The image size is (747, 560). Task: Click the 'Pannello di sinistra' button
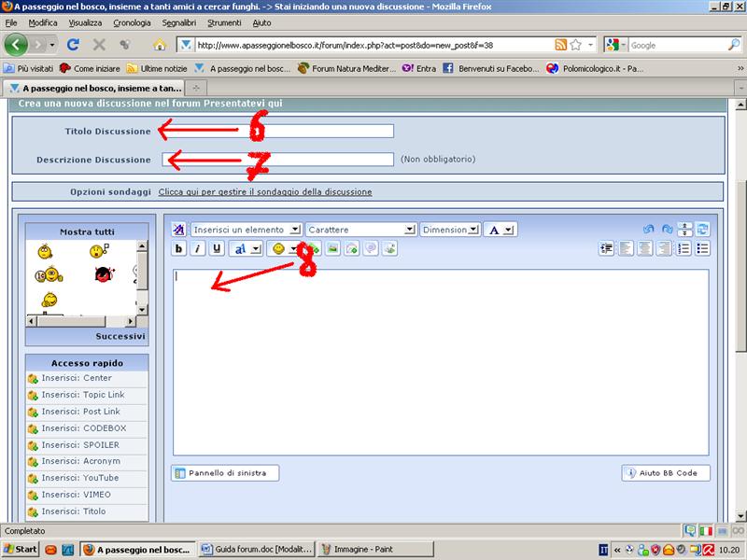[x=226, y=473]
